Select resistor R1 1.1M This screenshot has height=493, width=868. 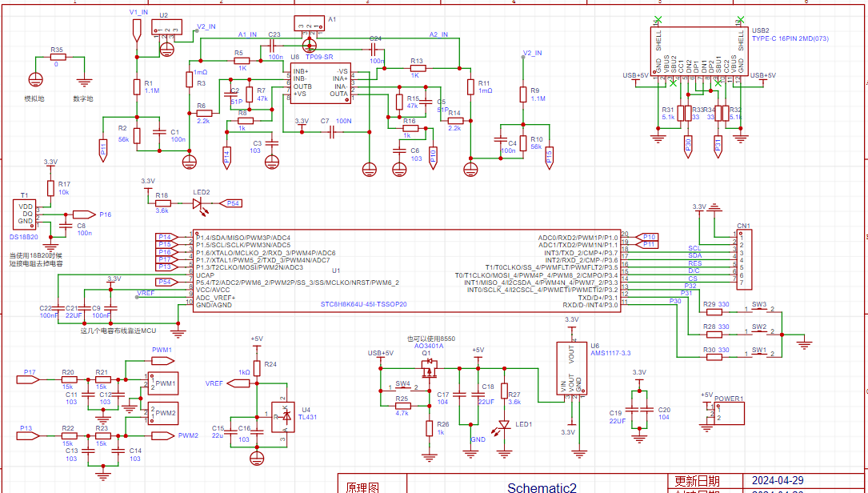point(137,87)
